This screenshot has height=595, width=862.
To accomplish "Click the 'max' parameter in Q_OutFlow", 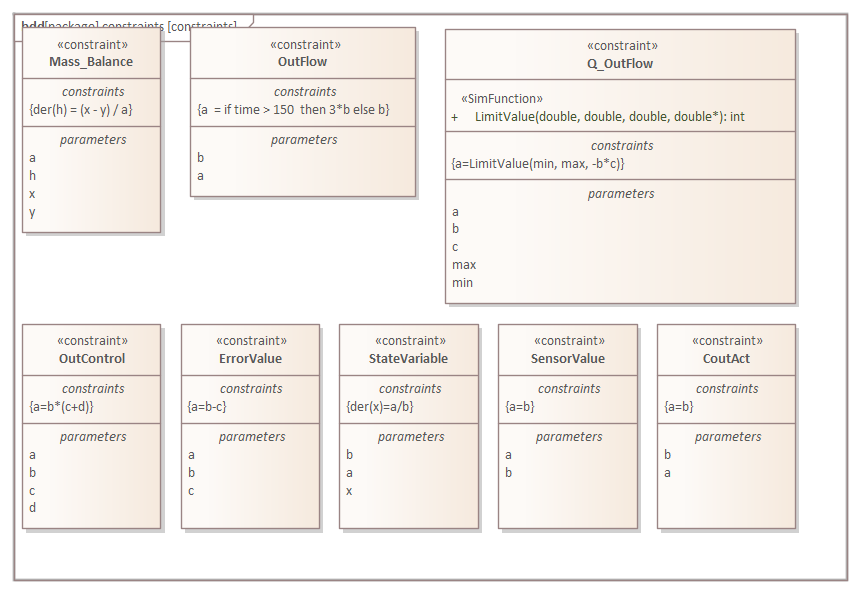I will tap(464, 265).
